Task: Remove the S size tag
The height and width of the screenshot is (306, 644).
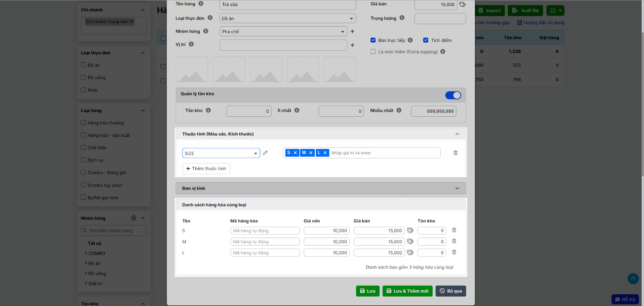Action: coord(295,153)
